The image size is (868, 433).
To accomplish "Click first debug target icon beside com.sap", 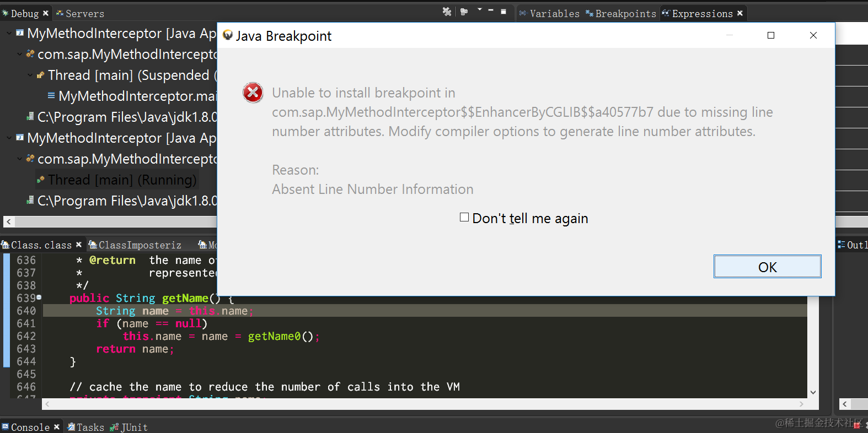I will coord(30,54).
